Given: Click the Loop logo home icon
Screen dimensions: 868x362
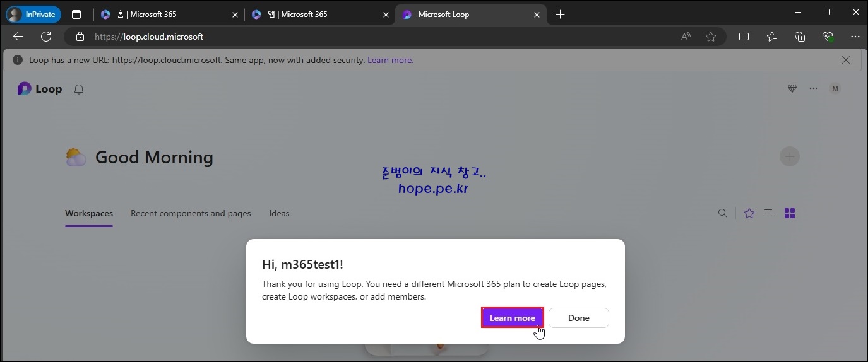Looking at the screenshot, I should [x=24, y=89].
